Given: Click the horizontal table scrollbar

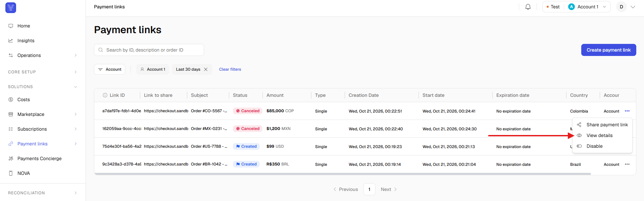Looking at the screenshot, I should [x=343, y=174].
